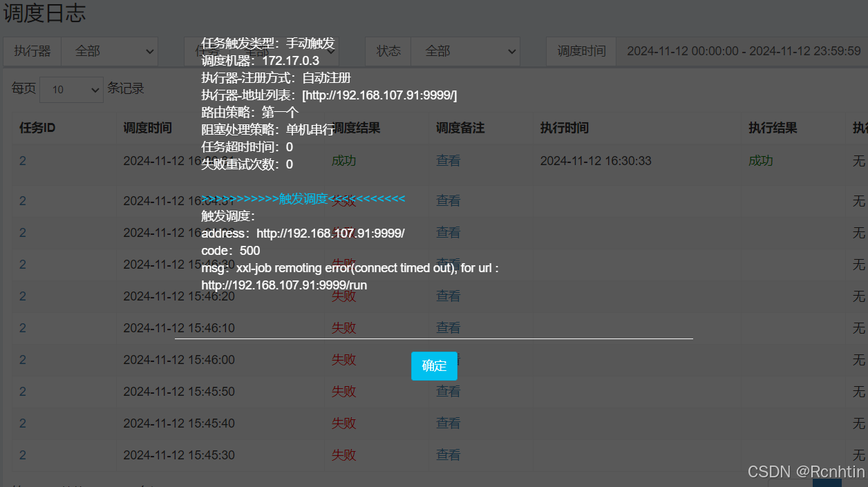Click task ID 2 in the 15:46:00 row
This screenshot has width=868, height=487.
23,359
